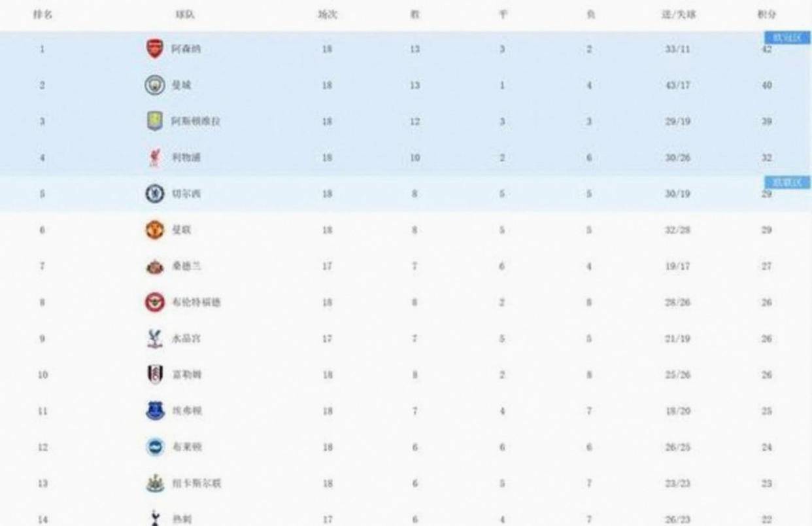Click the Liverpool club crest icon
The height and width of the screenshot is (526, 812).
click(154, 158)
